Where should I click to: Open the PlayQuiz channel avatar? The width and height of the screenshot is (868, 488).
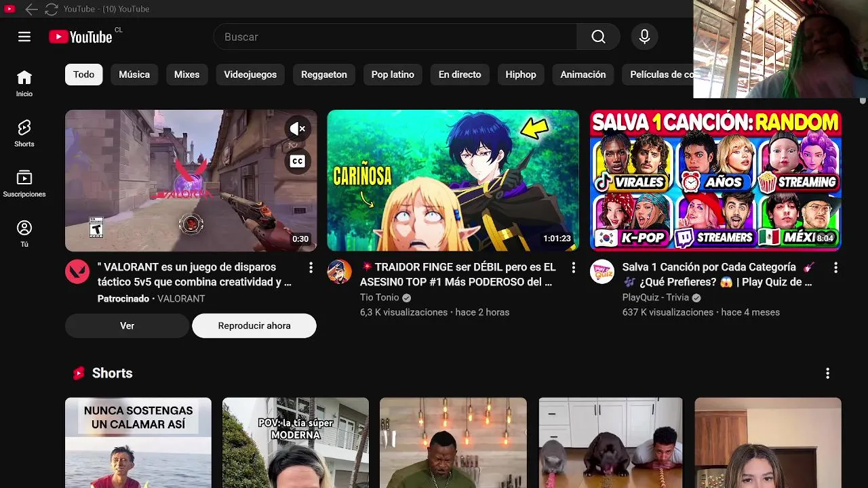(x=602, y=271)
